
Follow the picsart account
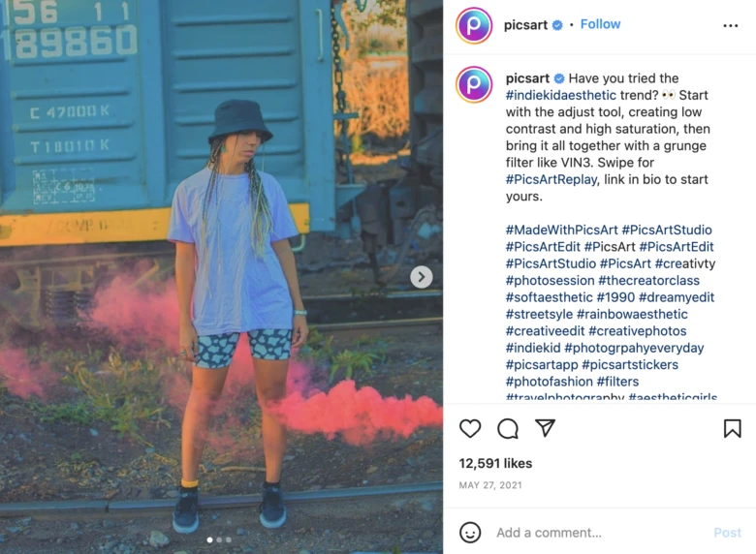[x=600, y=24]
